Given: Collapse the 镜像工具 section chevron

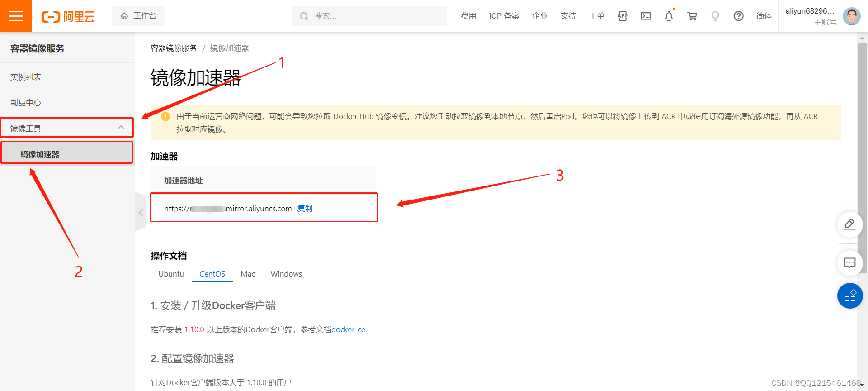Looking at the screenshot, I should coord(121,128).
